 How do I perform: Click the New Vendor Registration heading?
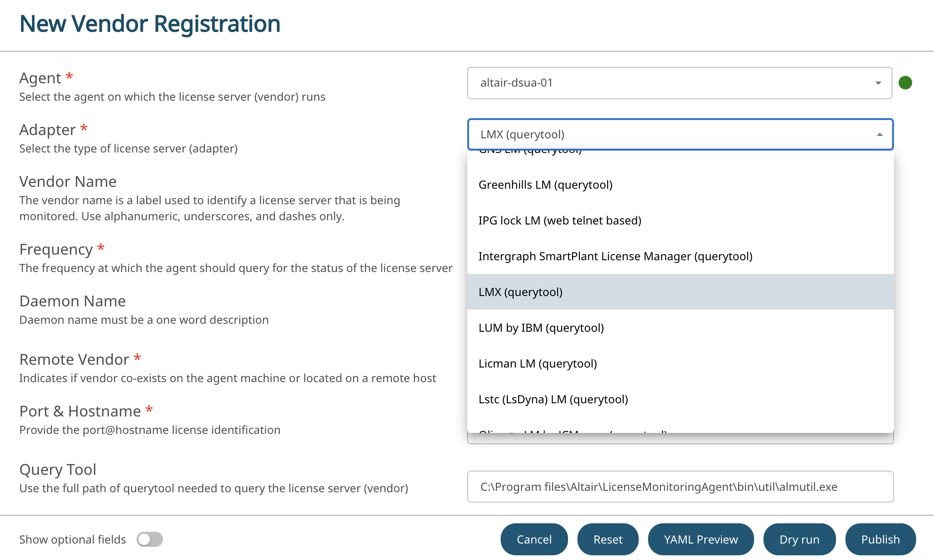pos(150,24)
